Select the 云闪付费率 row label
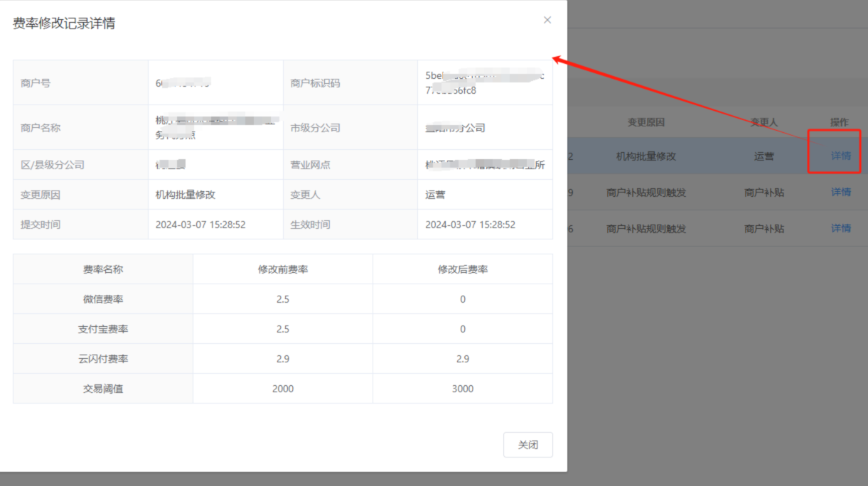Viewport: 868px width, 486px height. click(x=103, y=359)
